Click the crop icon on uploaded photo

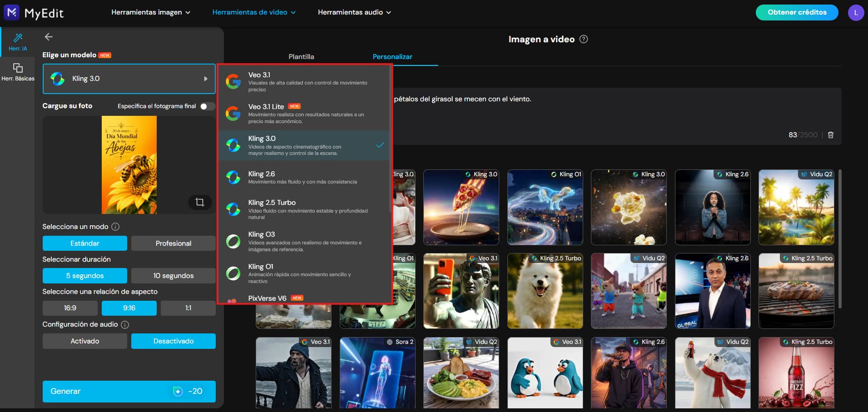(199, 202)
